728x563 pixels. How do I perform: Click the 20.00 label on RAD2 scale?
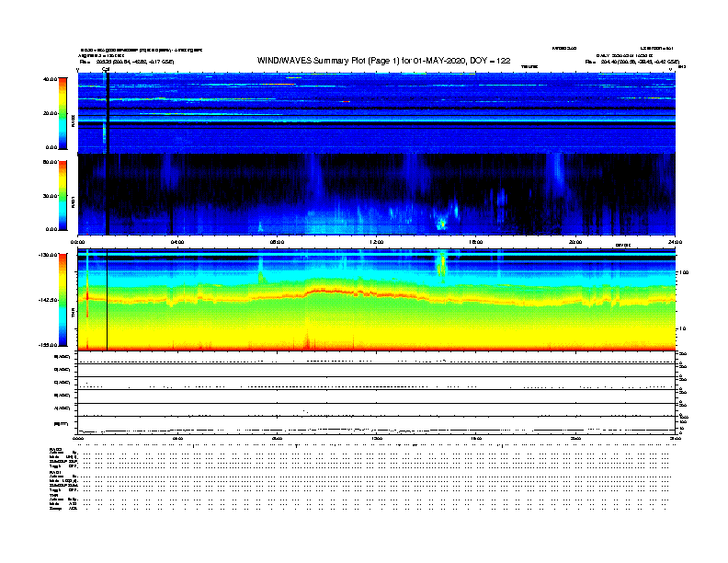click(x=50, y=113)
